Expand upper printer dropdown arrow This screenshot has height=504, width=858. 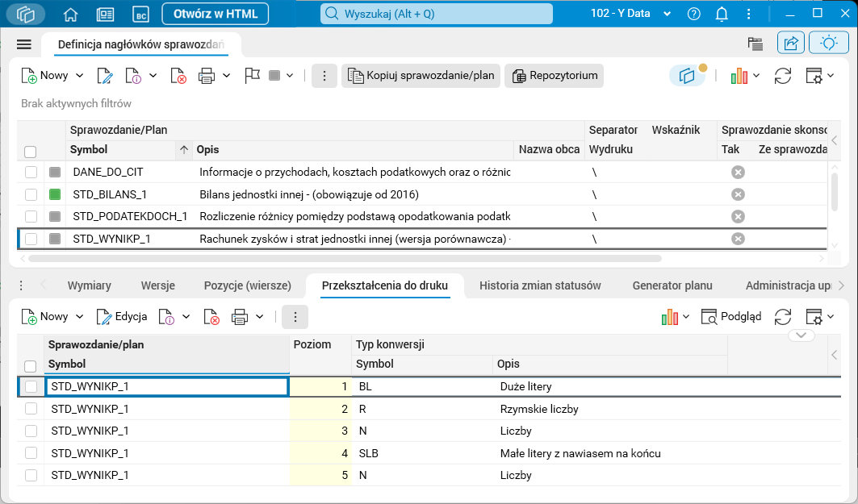pos(227,76)
